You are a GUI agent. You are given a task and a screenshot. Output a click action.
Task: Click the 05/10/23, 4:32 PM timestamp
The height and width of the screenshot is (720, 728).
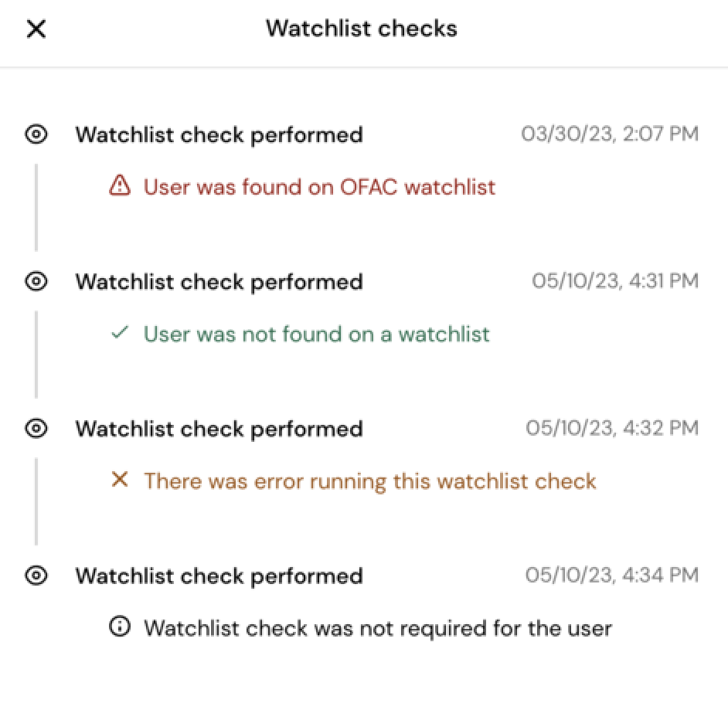click(612, 428)
